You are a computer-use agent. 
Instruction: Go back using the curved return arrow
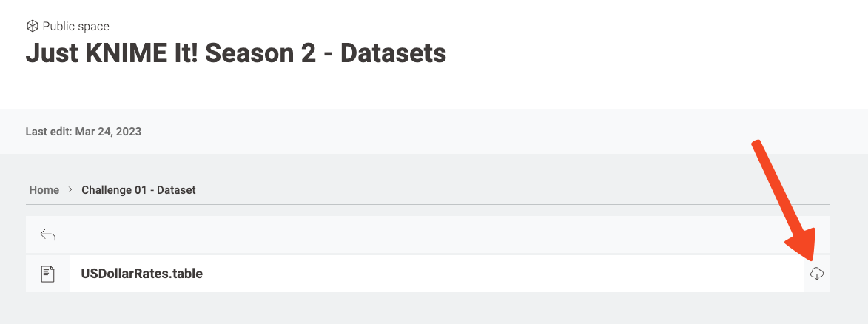(47, 235)
